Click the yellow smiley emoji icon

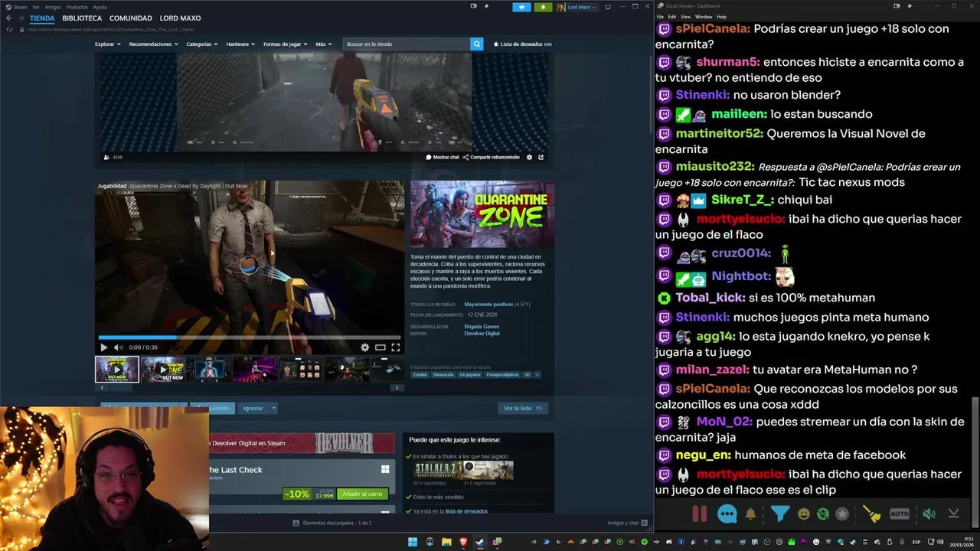pyautogui.click(x=803, y=514)
